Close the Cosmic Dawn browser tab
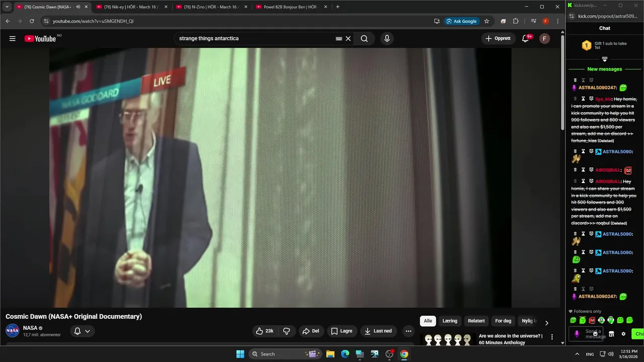 coord(86,7)
